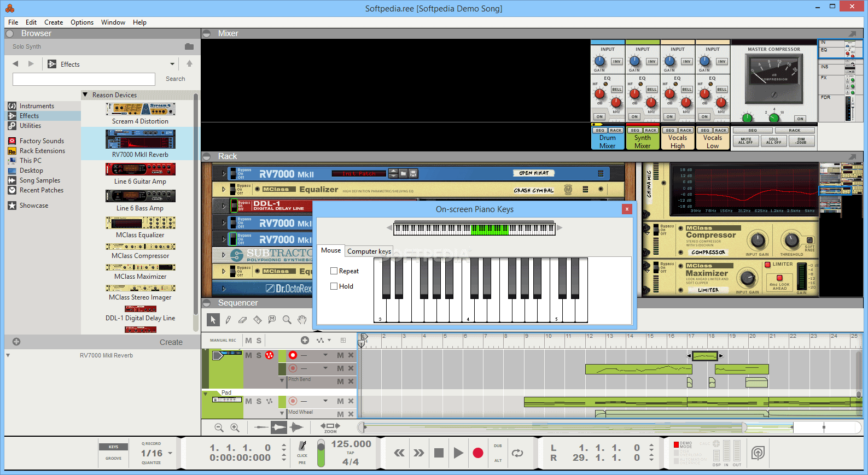Open the Create menu

(x=54, y=22)
